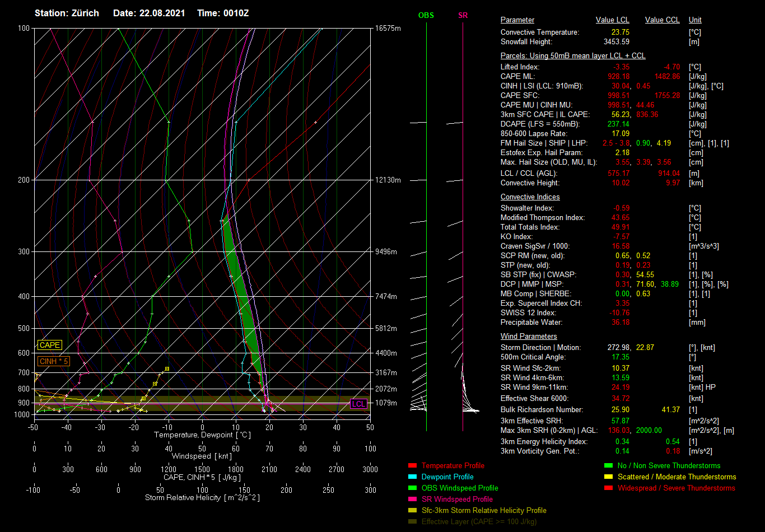Click the magenta SR wind column label
Image resolution: width=765 pixels, height=532 pixels.
pyautogui.click(x=463, y=16)
